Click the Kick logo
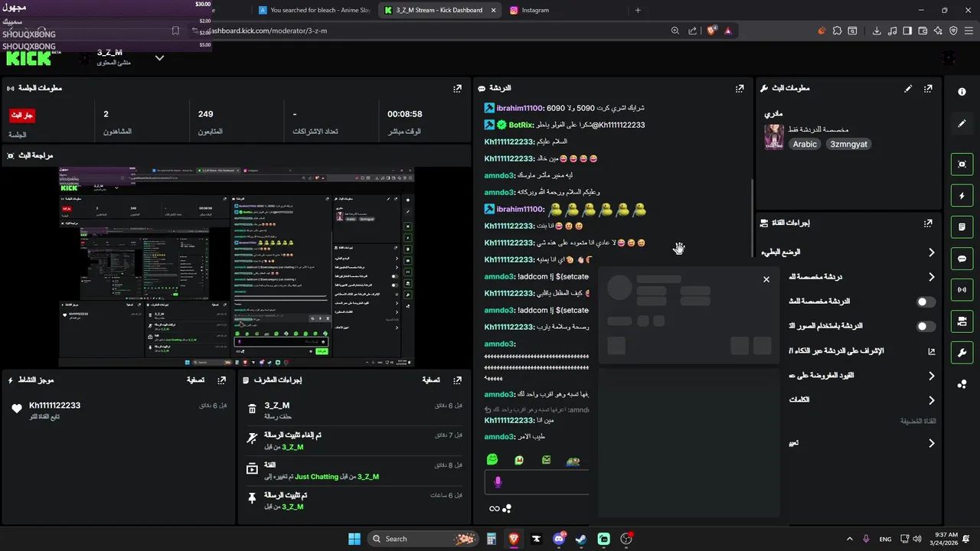The image size is (980, 551). click(x=28, y=57)
